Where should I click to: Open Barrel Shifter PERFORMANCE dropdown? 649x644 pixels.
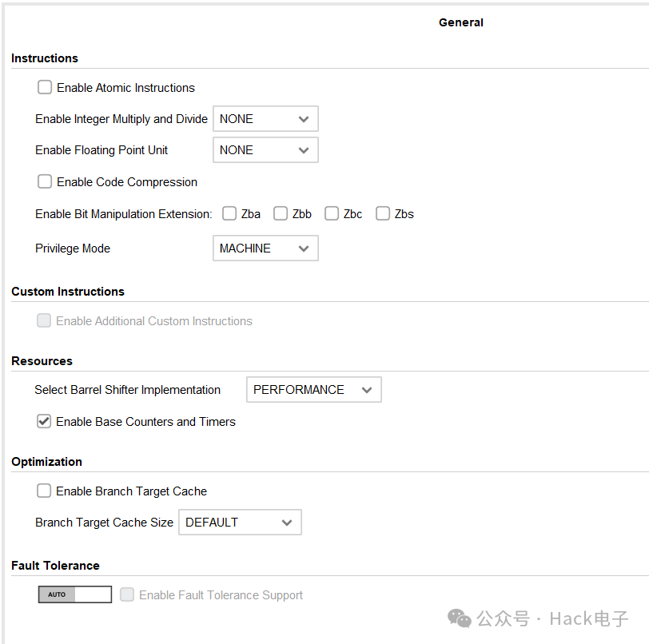[x=314, y=389]
